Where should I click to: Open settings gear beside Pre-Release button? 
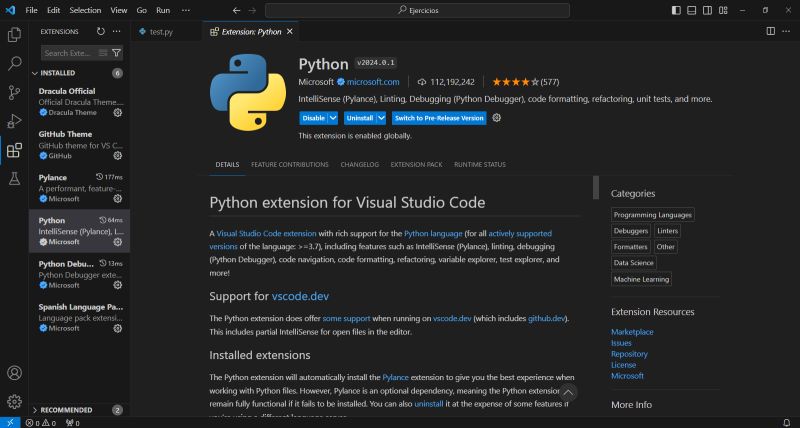tap(496, 118)
